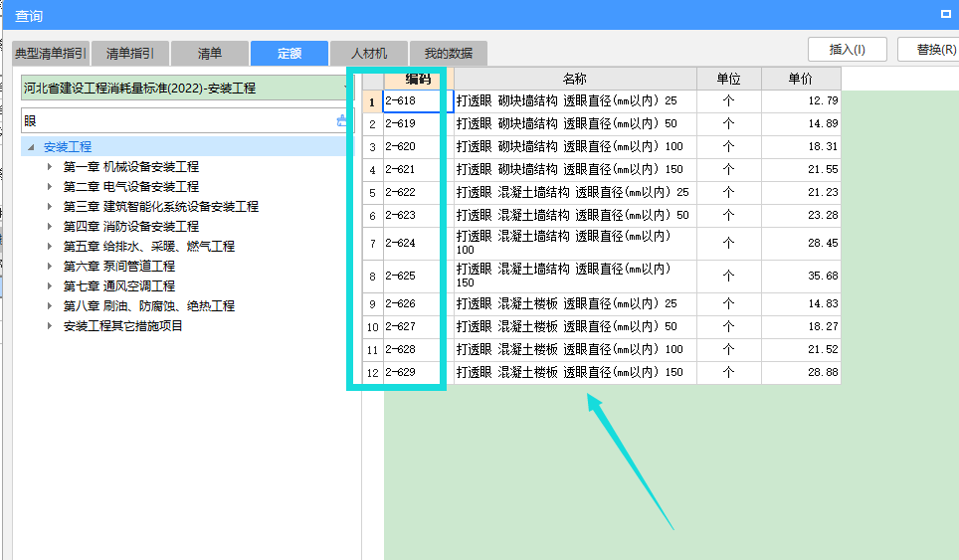Click 打透眼 混凝土楼板 透眼直径 25 name cell
This screenshot has width=959, height=560.
tap(575, 303)
